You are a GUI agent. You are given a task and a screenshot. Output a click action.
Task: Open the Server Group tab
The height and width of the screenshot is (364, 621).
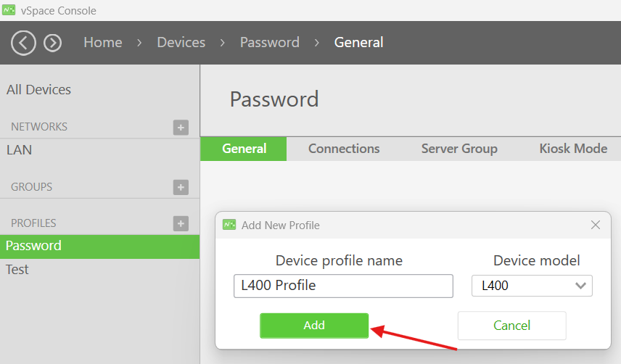(459, 149)
